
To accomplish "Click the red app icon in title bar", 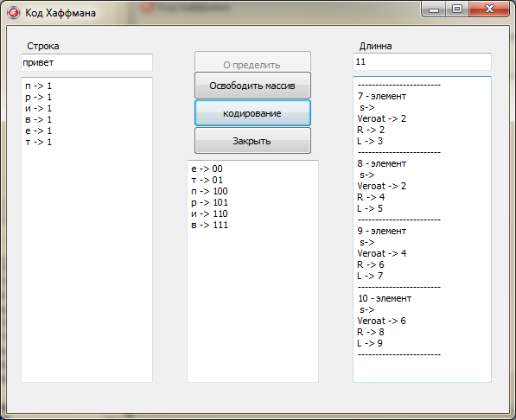I will coord(14,13).
